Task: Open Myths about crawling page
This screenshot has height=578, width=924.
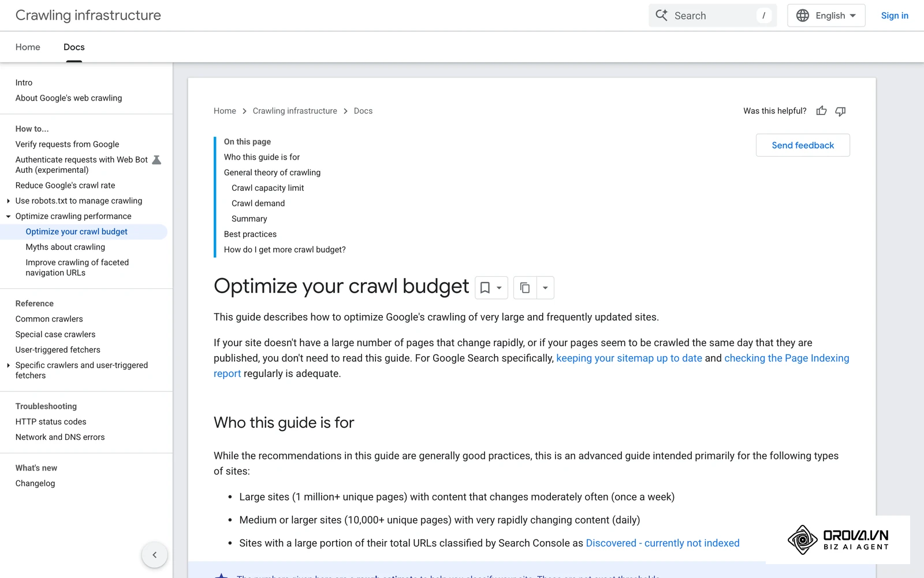Action: [65, 247]
